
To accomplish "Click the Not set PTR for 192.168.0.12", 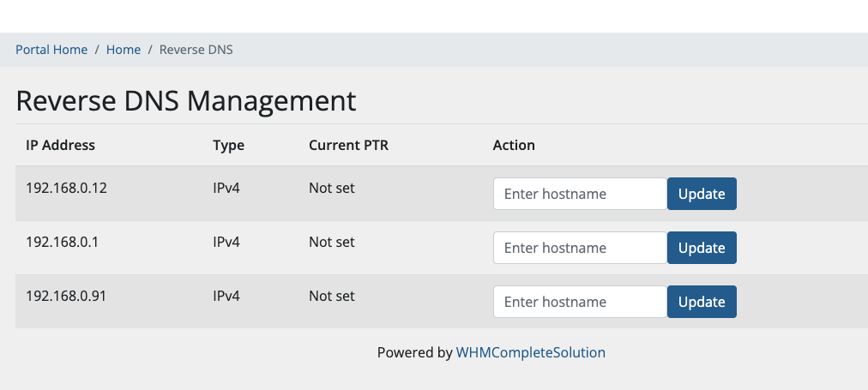I will tap(332, 188).
